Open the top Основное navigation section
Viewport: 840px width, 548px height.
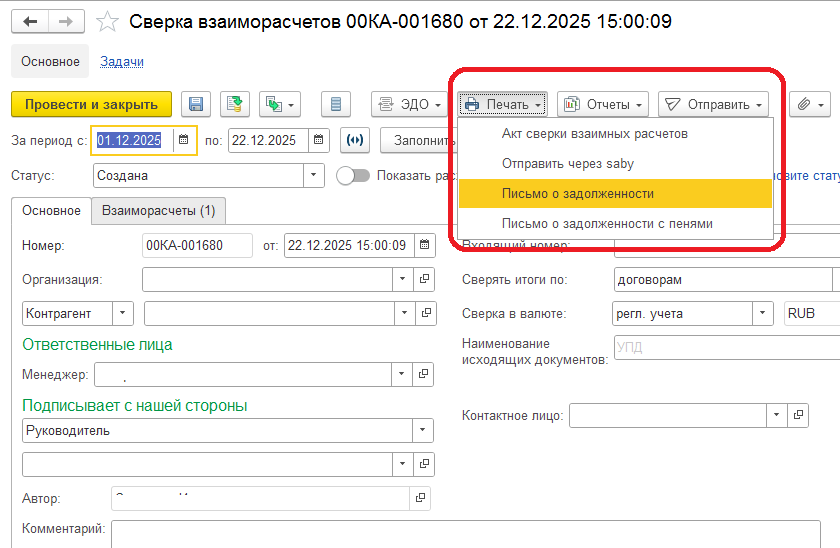[50, 62]
